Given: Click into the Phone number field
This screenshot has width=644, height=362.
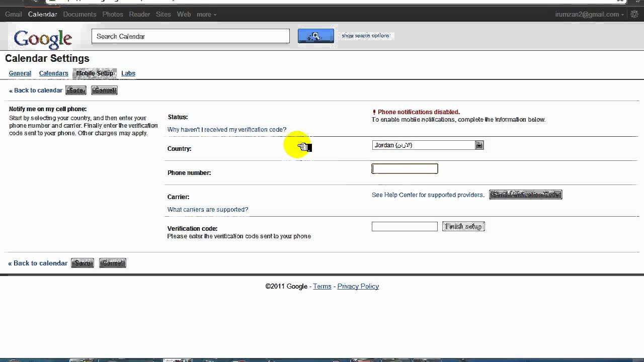Looking at the screenshot, I should coord(405,169).
